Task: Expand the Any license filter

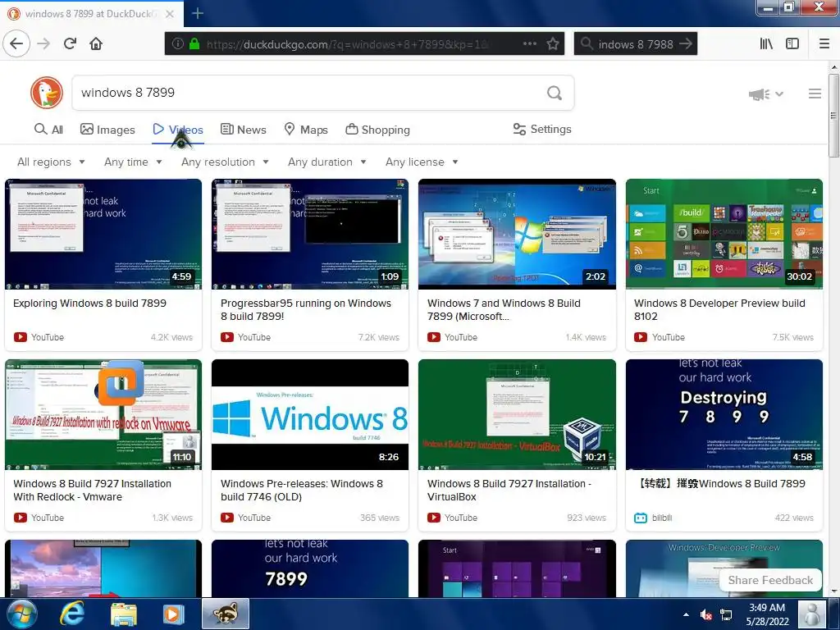Action: click(x=422, y=162)
